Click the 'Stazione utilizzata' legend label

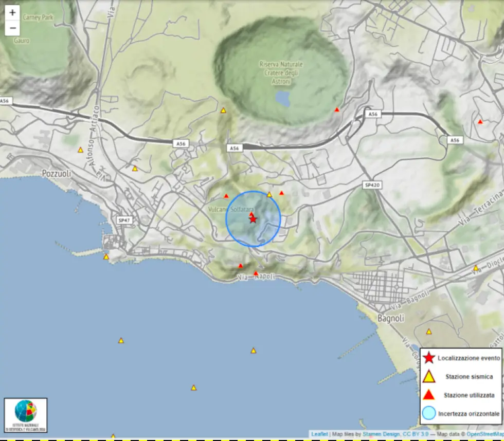point(469,395)
